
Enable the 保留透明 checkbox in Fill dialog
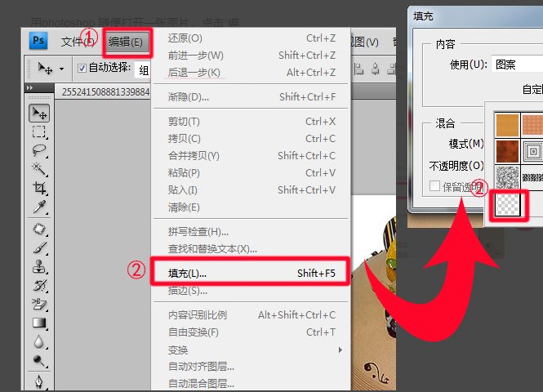click(x=434, y=186)
